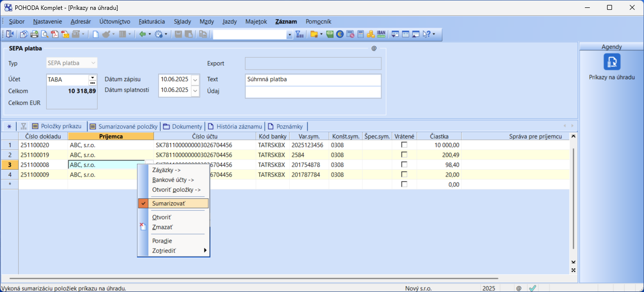Choose Záväzky -> in the context menu
The height and width of the screenshot is (292, 644).
(x=173, y=170)
